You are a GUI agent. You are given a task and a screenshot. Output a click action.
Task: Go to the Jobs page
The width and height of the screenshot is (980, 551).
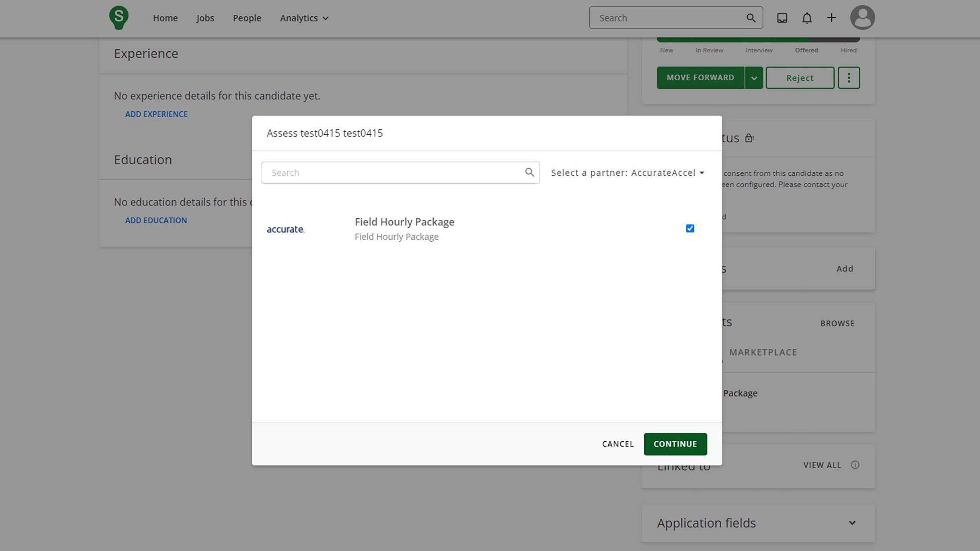click(205, 18)
